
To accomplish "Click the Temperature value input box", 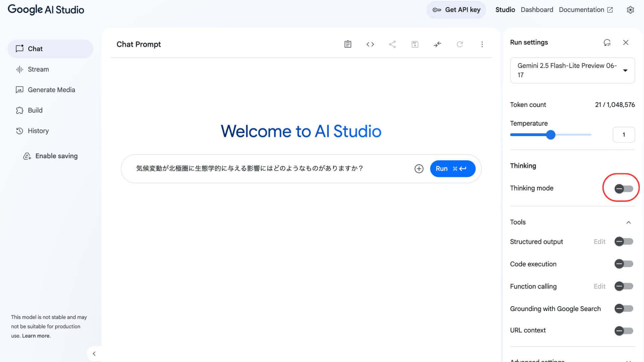I will [x=624, y=135].
